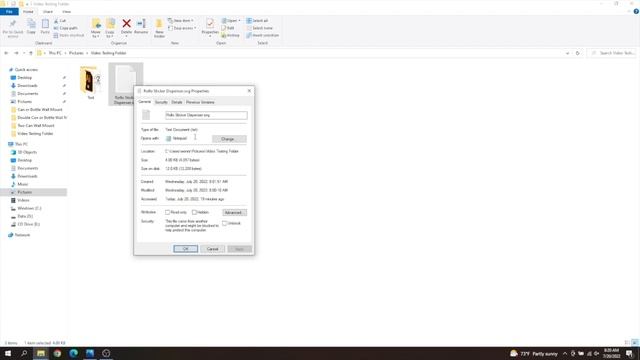The height and width of the screenshot is (360, 640).
Task: Click the taskbar Search magnifier icon
Action: pos(24,353)
